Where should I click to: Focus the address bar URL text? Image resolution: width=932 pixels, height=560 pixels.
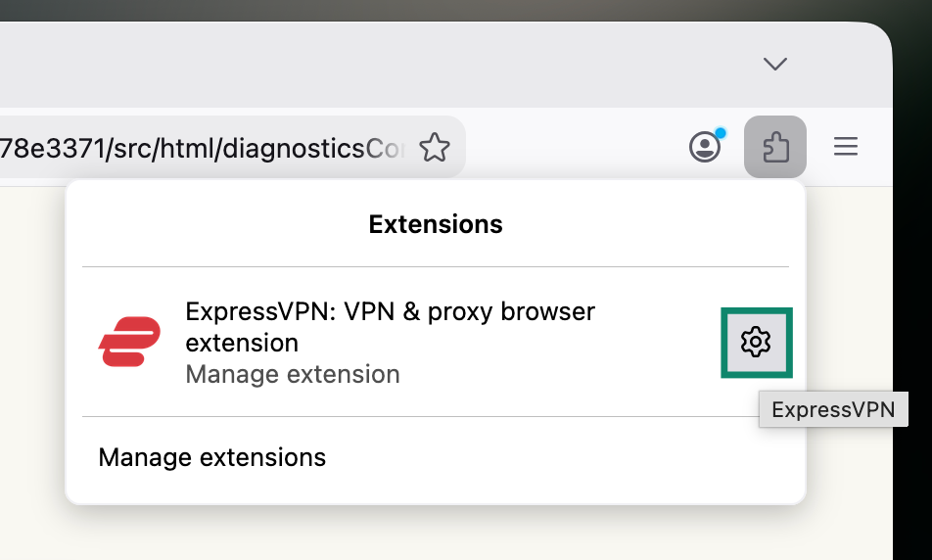202,148
